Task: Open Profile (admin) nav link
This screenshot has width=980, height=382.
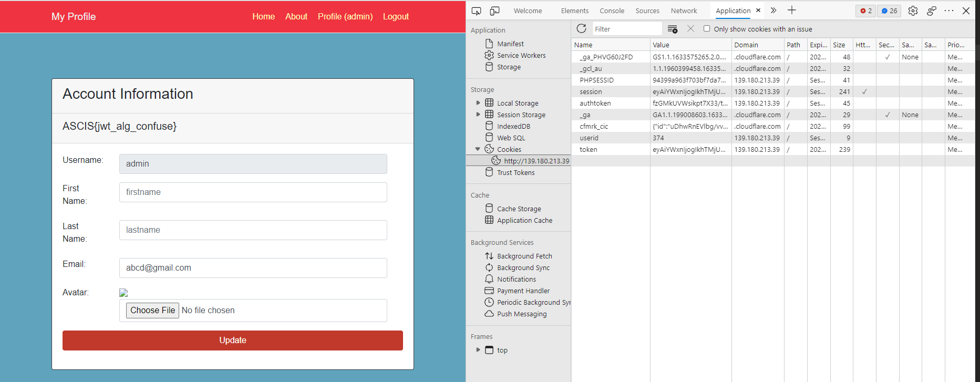Action: tap(345, 16)
